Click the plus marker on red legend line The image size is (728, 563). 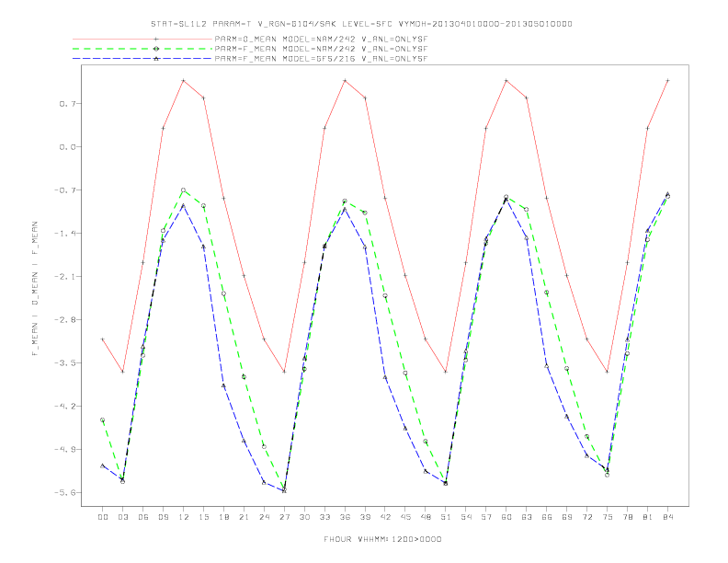click(x=156, y=39)
